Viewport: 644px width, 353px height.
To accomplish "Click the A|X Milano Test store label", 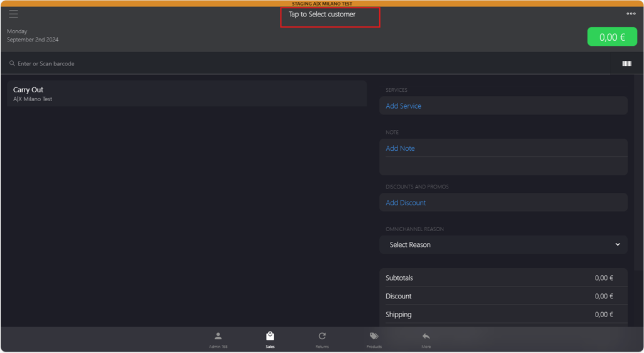I will [33, 99].
